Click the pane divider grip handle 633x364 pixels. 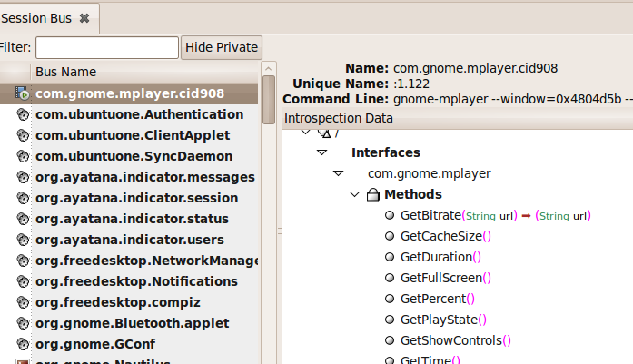pos(280,231)
